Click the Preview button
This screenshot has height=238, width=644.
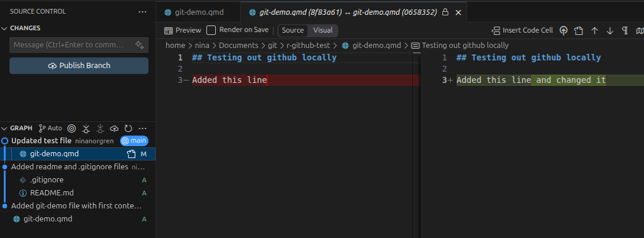point(183,30)
